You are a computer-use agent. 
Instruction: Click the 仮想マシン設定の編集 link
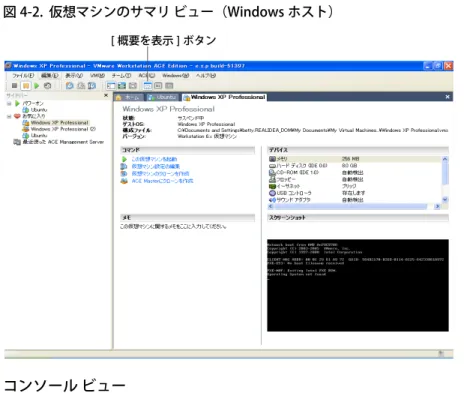[x=156, y=166]
